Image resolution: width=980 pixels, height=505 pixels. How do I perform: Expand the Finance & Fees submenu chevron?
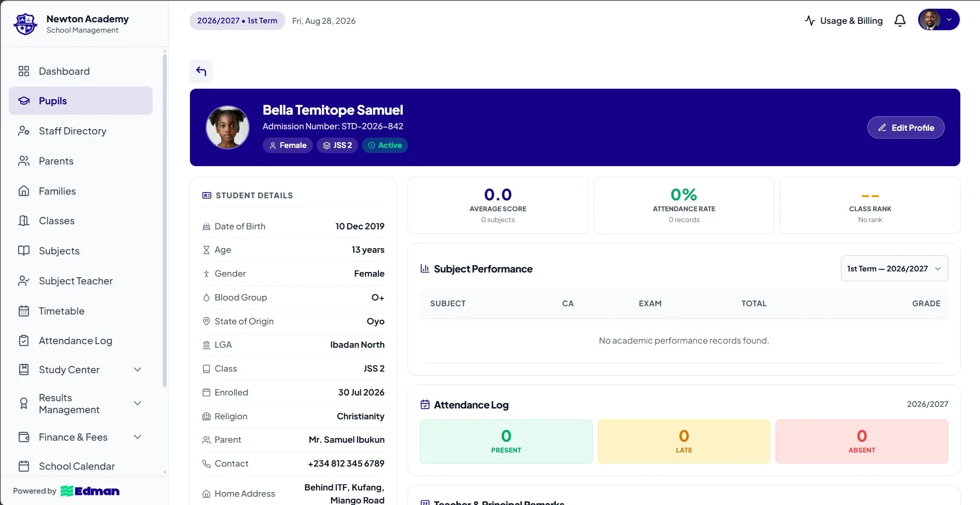(x=138, y=437)
